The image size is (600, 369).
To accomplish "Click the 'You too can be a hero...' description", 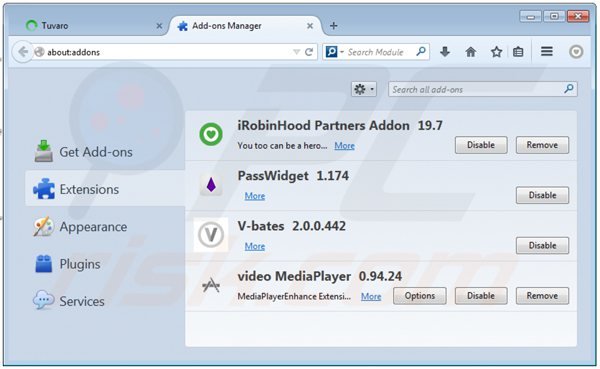I will point(282,146).
